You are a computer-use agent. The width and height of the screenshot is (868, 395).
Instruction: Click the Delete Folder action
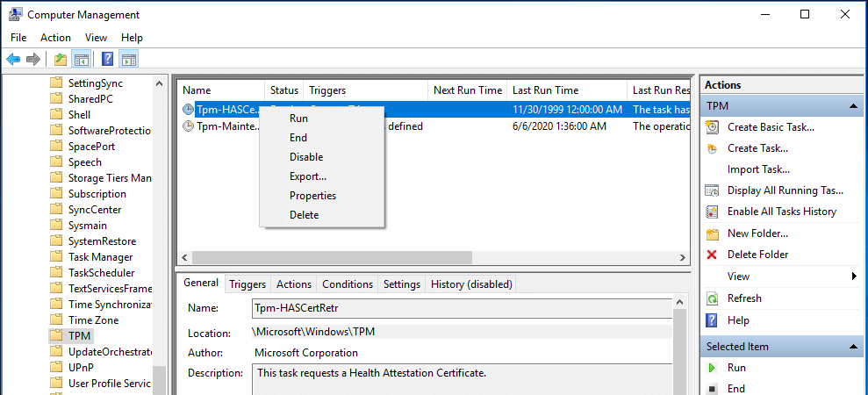(757, 255)
